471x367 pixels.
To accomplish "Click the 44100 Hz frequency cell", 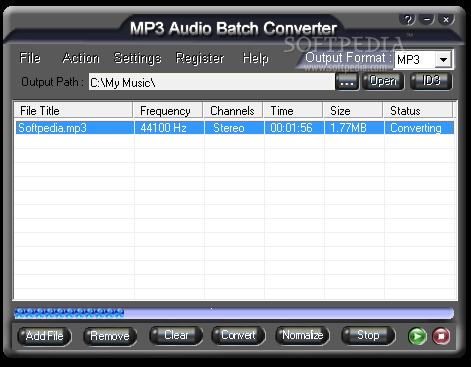I will click(x=169, y=128).
